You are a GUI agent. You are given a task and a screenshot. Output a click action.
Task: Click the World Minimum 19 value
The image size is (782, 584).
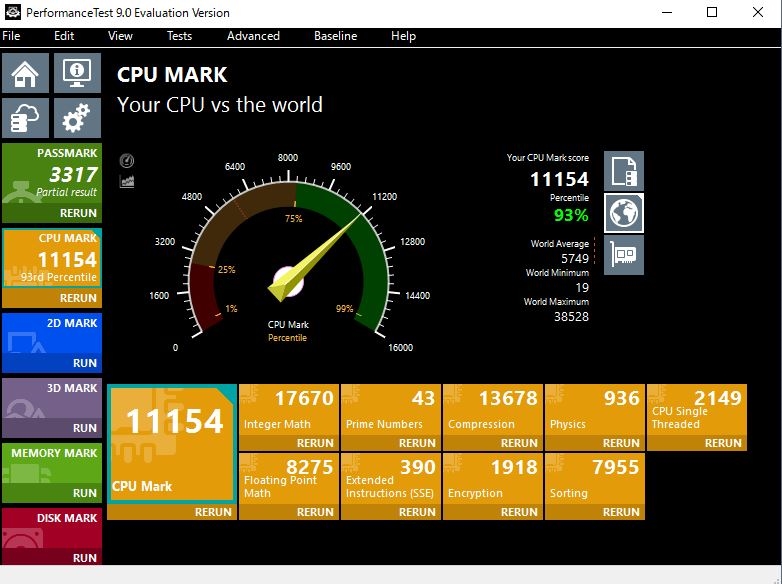(x=582, y=287)
